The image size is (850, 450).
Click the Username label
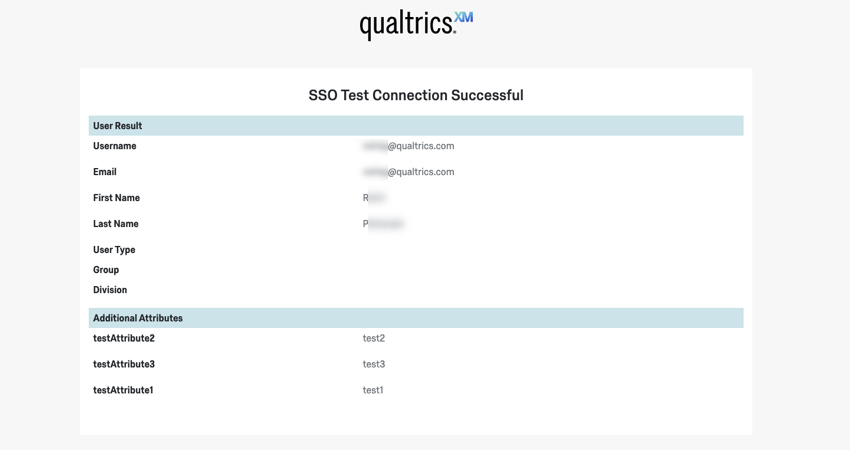point(115,146)
